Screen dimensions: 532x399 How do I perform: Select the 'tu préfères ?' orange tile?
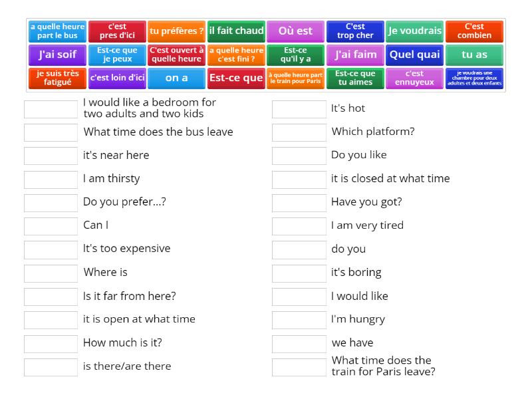click(x=176, y=31)
